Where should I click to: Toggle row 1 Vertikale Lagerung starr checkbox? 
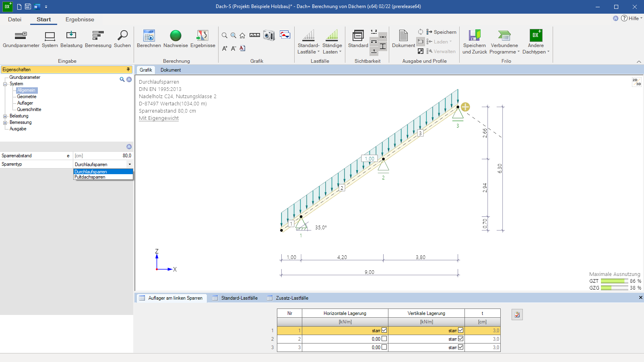(460, 330)
